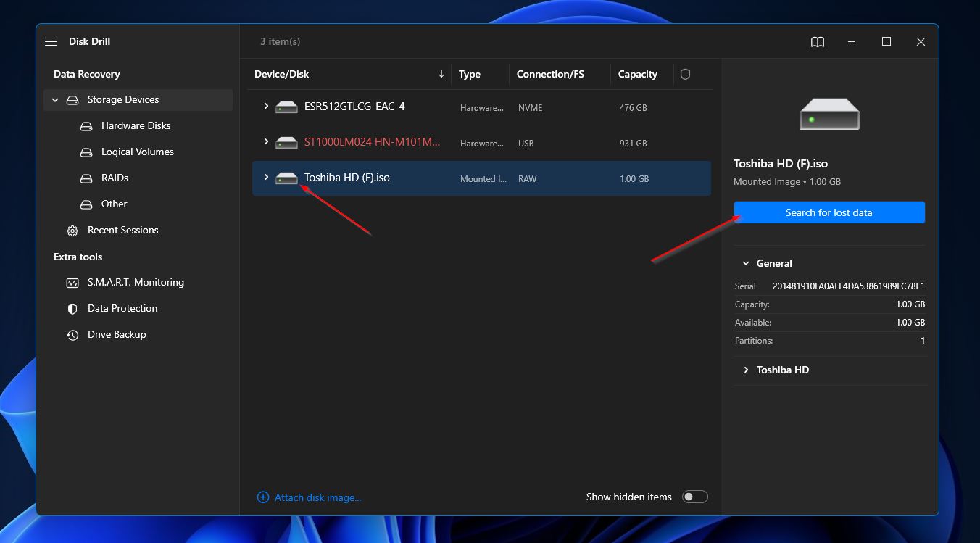Click Mounted Image • 1.00 GB subtitle
This screenshot has height=543, width=980.
pyautogui.click(x=787, y=182)
